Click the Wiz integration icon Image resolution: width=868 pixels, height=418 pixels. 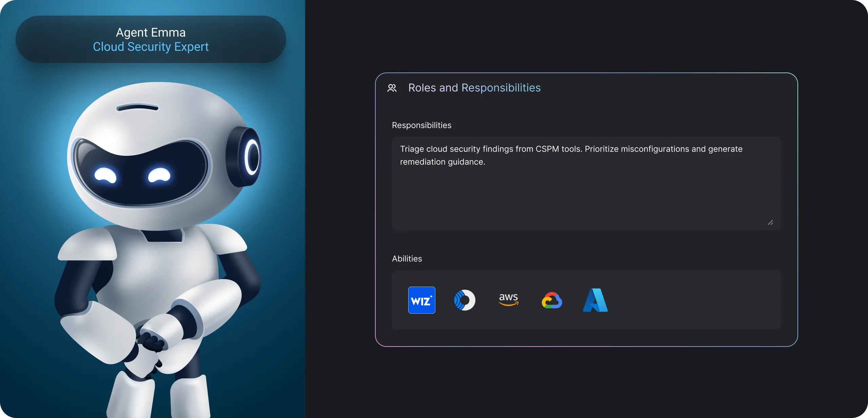click(421, 300)
